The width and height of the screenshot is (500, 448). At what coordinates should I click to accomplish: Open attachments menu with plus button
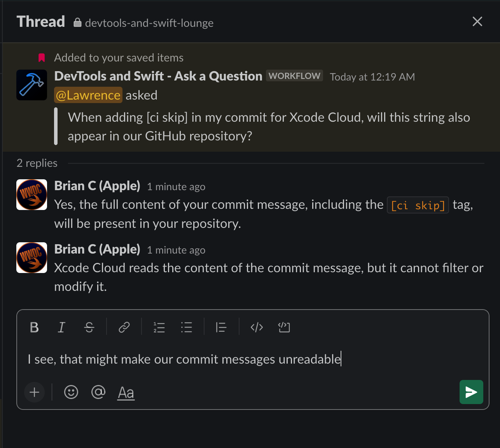[x=35, y=392]
